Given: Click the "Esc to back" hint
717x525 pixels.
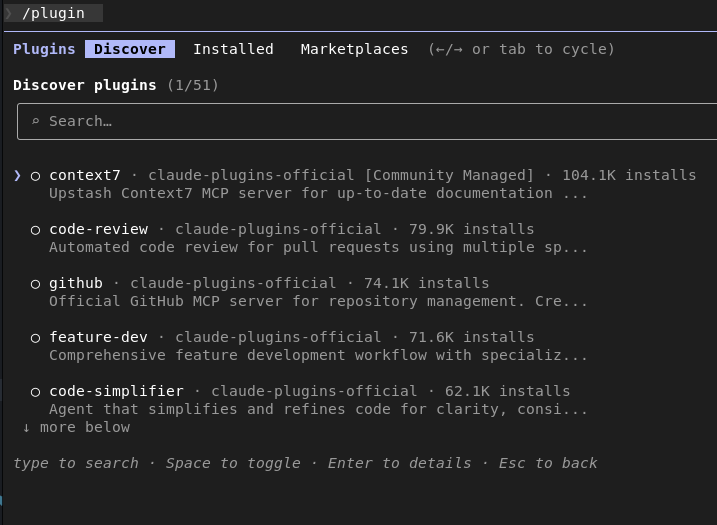Looking at the screenshot, I should tap(548, 463).
